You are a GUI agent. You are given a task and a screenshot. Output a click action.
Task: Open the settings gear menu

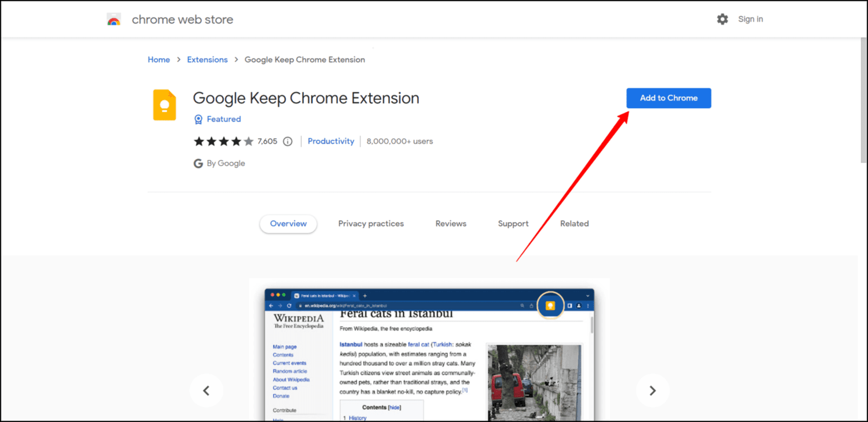[x=722, y=18]
